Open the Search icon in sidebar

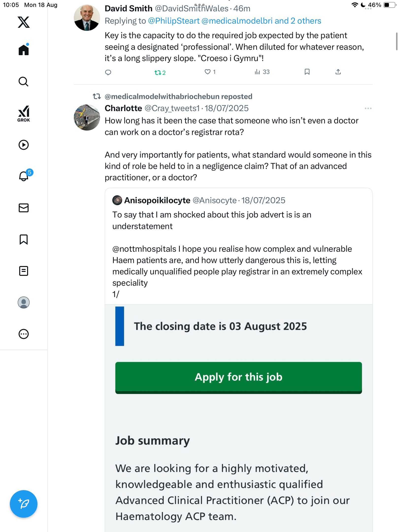(x=24, y=82)
